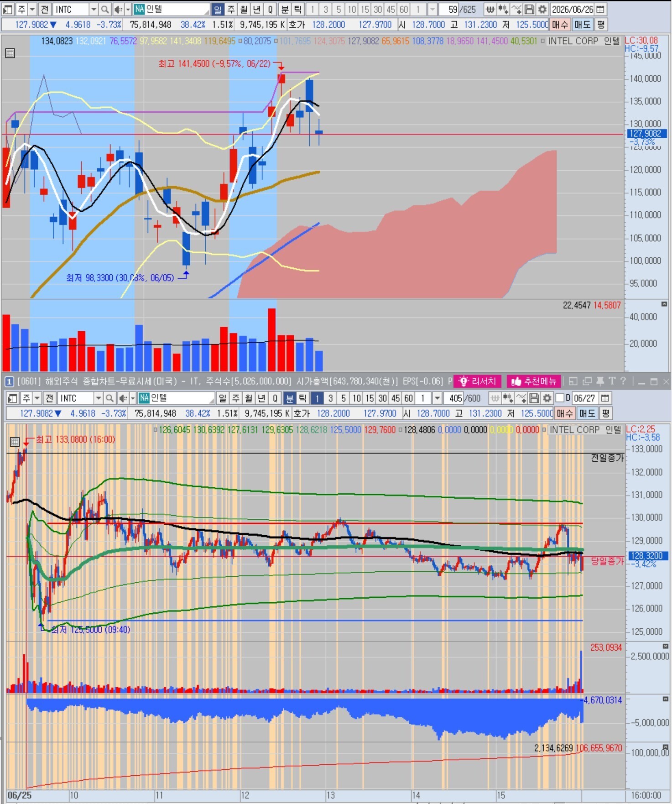Select the monthly 월 period in bottom chart
672x804 pixels.
(x=249, y=398)
